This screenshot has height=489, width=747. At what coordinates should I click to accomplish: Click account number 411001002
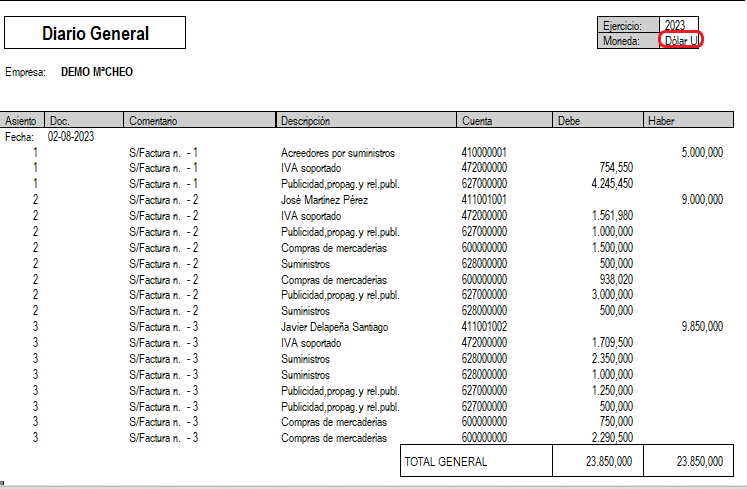click(x=484, y=326)
